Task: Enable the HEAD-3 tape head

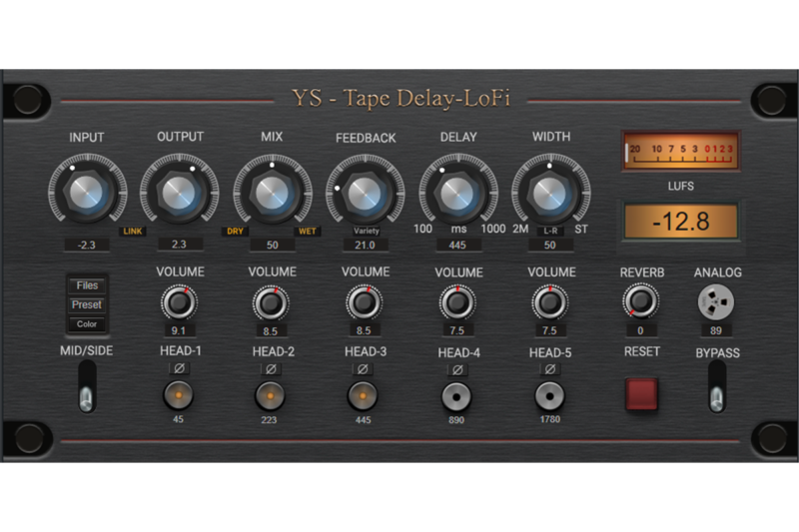Action: (363, 396)
